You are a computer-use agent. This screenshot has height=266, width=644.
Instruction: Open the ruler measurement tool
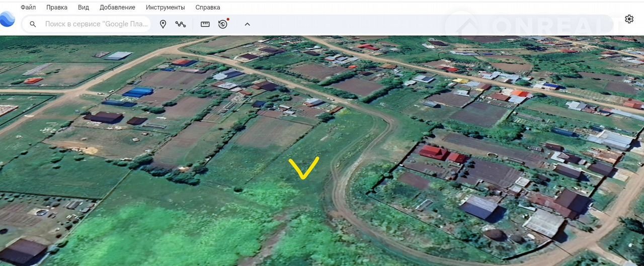coord(205,24)
